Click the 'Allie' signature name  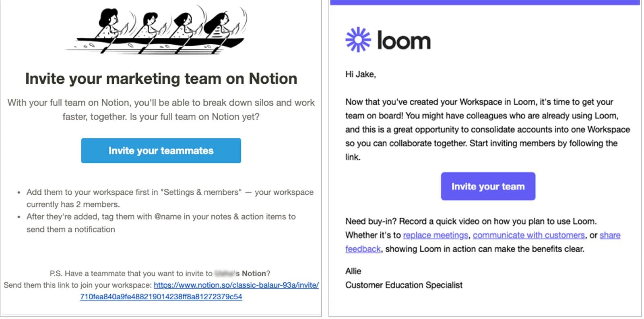click(x=353, y=271)
